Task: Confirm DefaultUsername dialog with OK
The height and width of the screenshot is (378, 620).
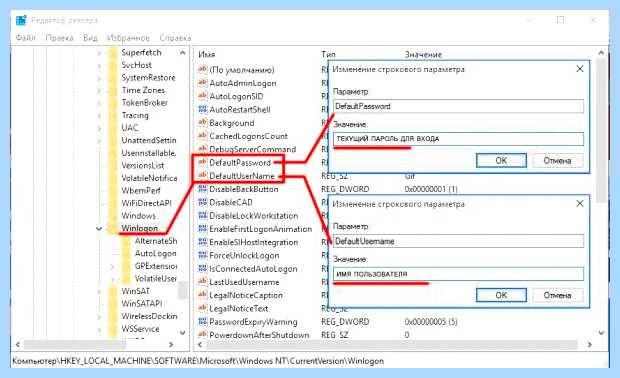Action: [x=501, y=295]
